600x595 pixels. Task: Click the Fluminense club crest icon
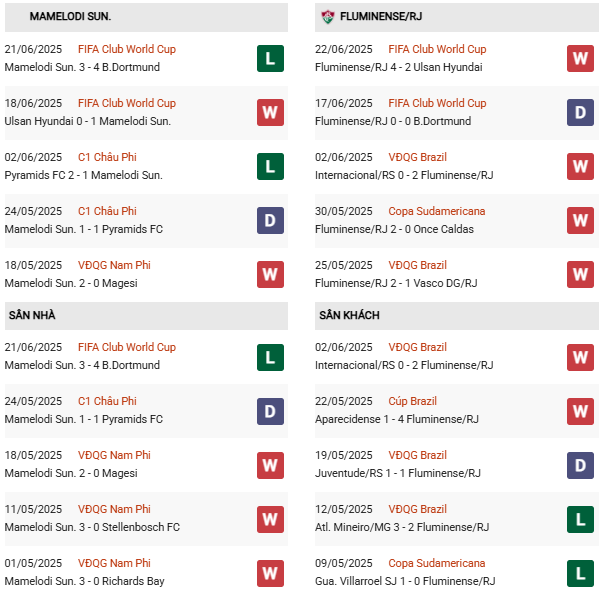point(327,17)
